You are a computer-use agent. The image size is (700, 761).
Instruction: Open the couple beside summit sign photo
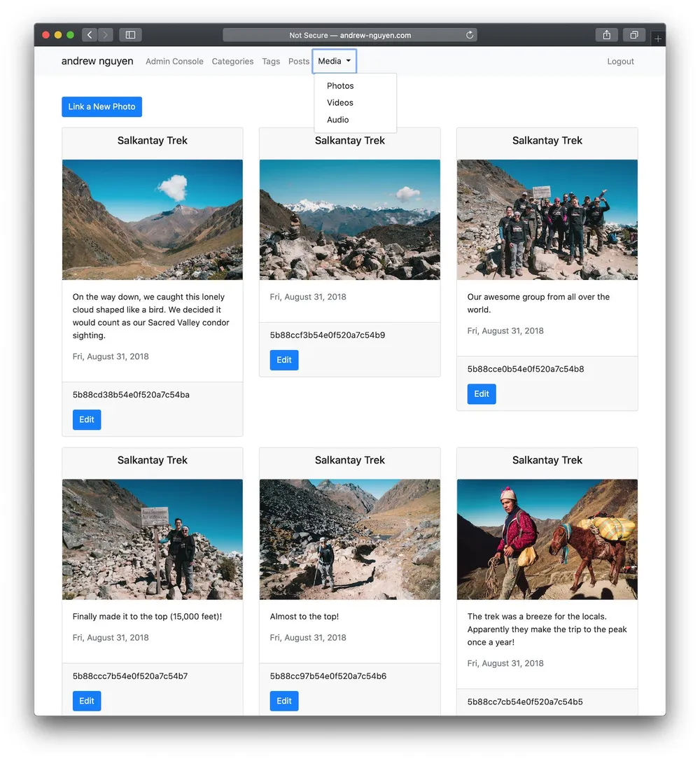point(153,540)
